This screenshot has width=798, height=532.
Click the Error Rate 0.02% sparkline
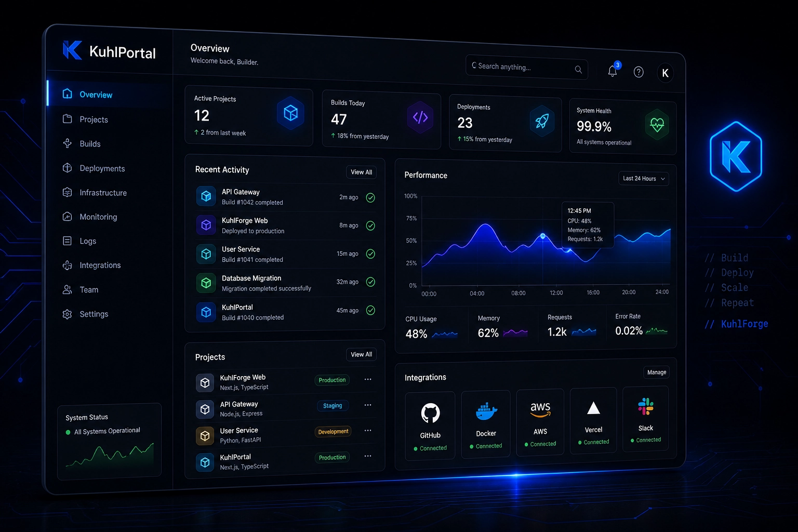pos(657,330)
